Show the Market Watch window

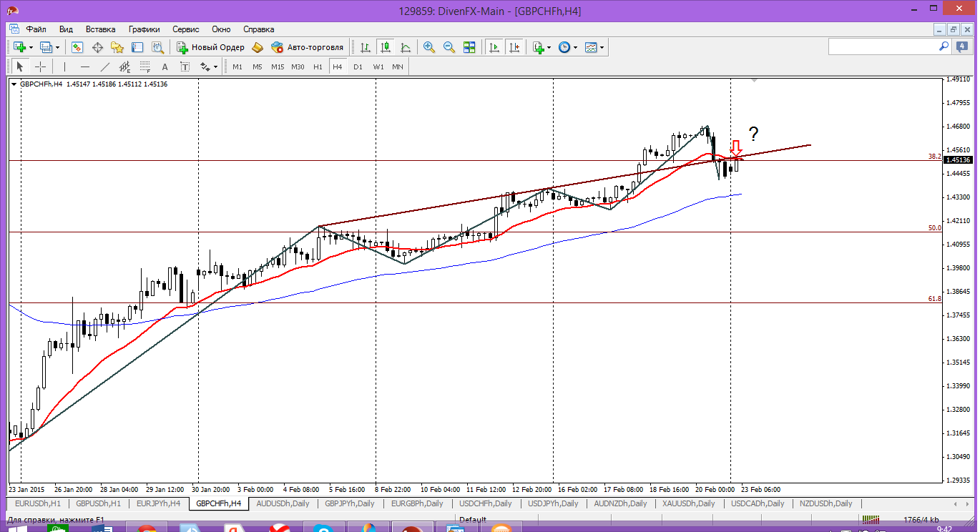77,47
